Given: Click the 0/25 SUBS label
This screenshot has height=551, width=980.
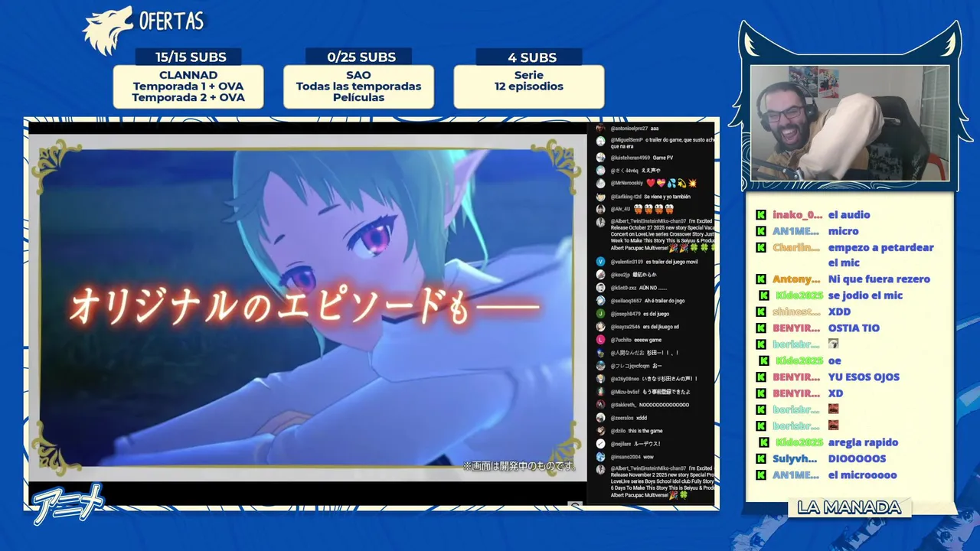Looking at the screenshot, I should click(361, 57).
